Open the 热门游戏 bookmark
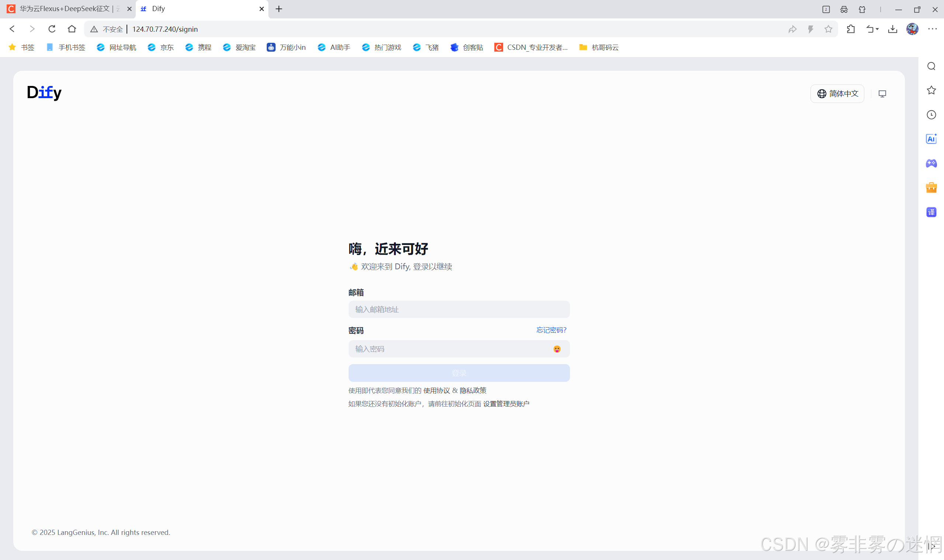This screenshot has height=560, width=944. click(381, 47)
